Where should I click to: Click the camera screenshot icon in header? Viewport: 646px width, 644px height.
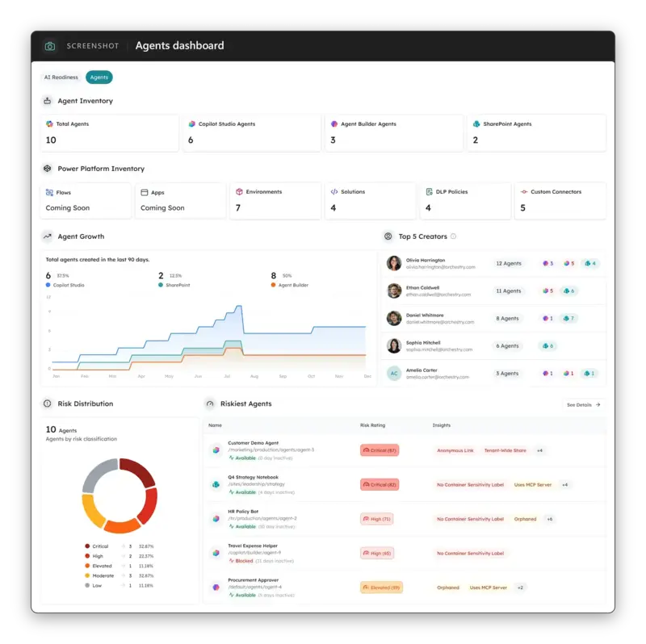[50, 46]
